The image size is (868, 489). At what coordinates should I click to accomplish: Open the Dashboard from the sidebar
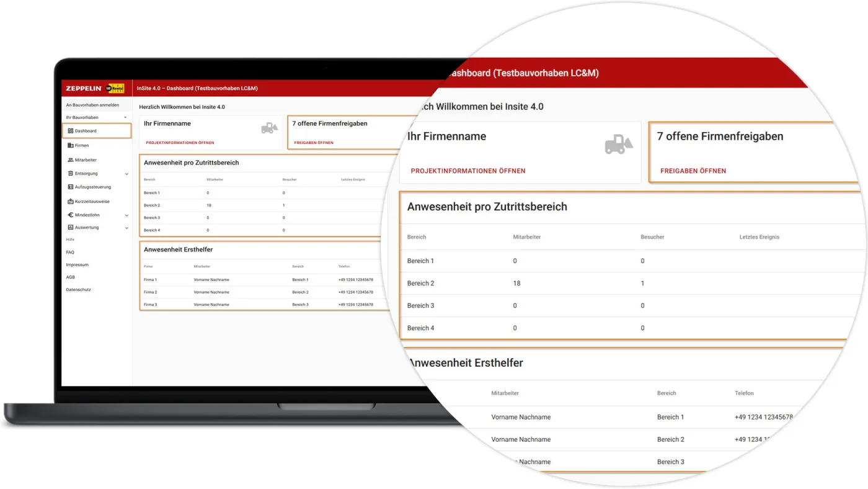[87, 130]
